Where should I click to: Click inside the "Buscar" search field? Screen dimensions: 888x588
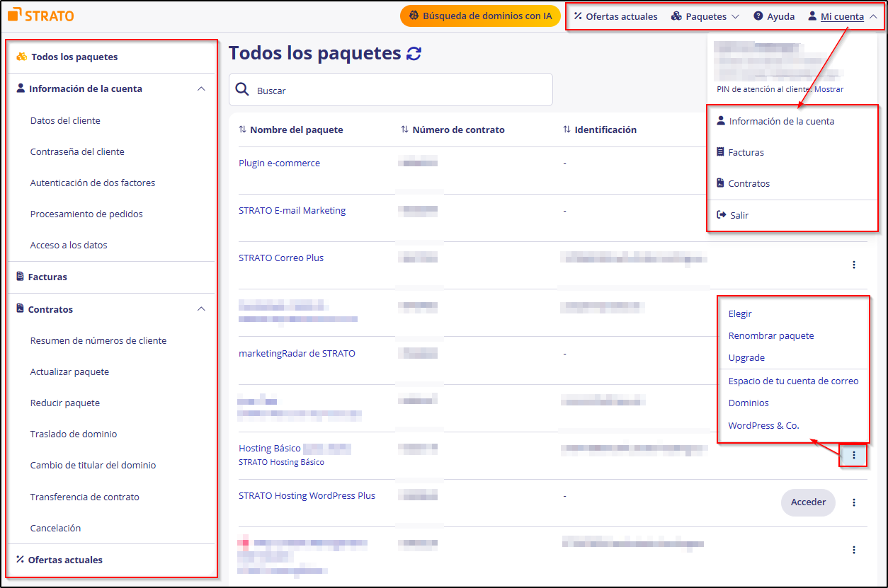(x=354, y=89)
